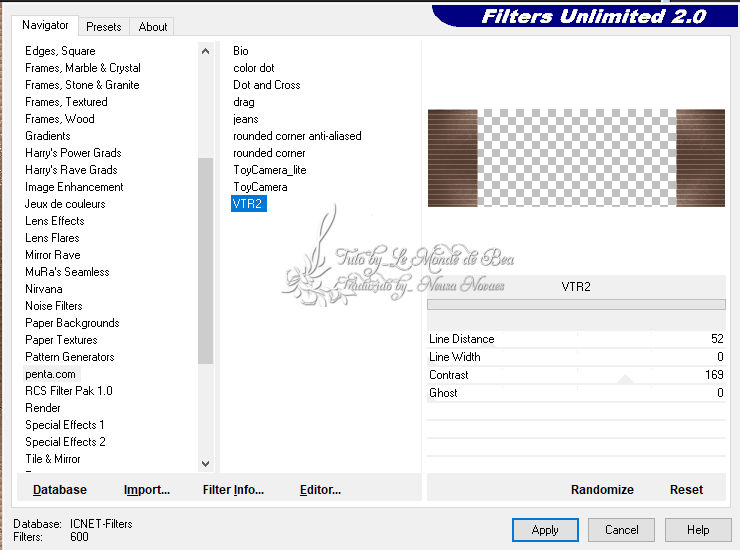Select Frames, Wood category
The image size is (740, 550).
point(59,119)
